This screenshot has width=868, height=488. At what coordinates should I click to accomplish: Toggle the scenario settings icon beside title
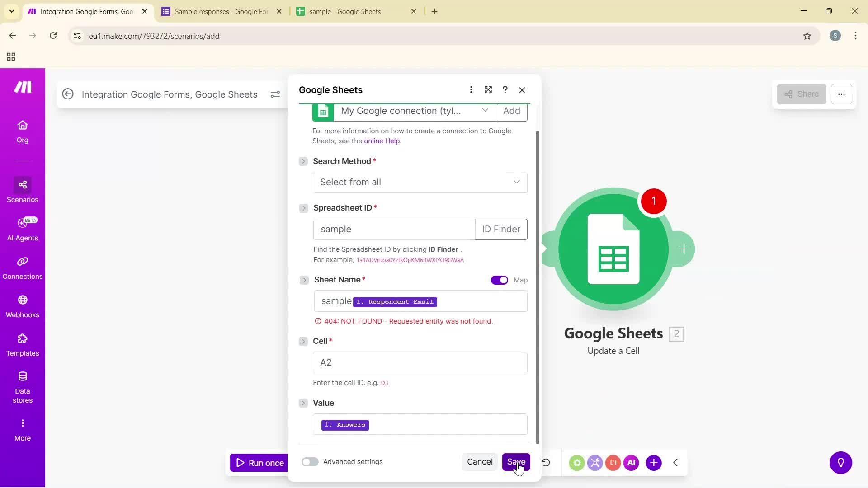[x=276, y=94]
